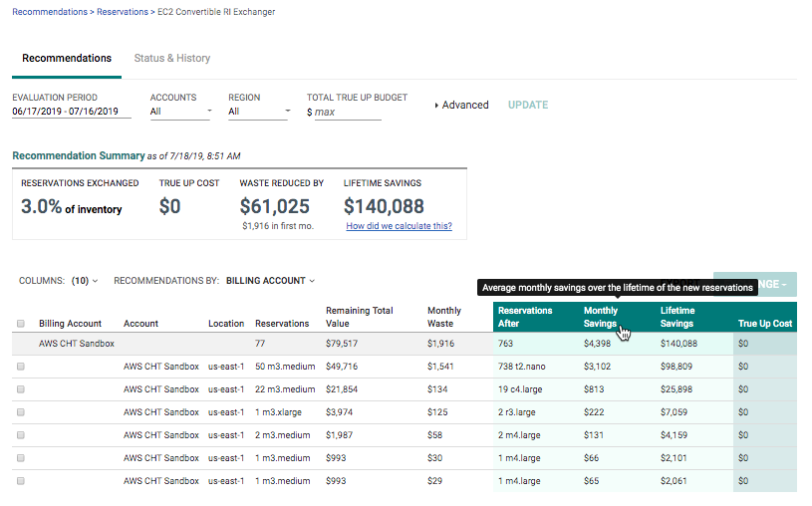Screen dimensions: 812x506
Task: Expand the Advanced options
Action: (x=461, y=105)
